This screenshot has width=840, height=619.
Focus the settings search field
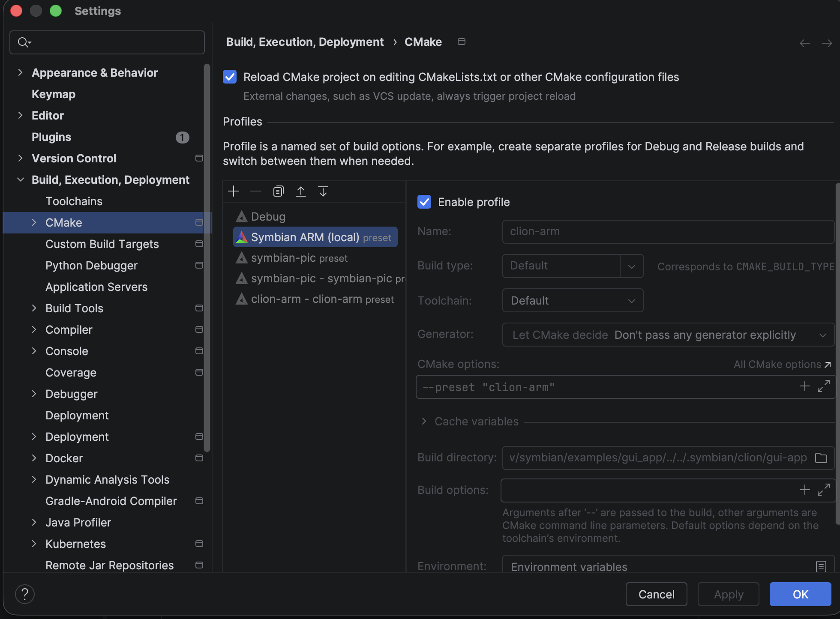pos(107,42)
